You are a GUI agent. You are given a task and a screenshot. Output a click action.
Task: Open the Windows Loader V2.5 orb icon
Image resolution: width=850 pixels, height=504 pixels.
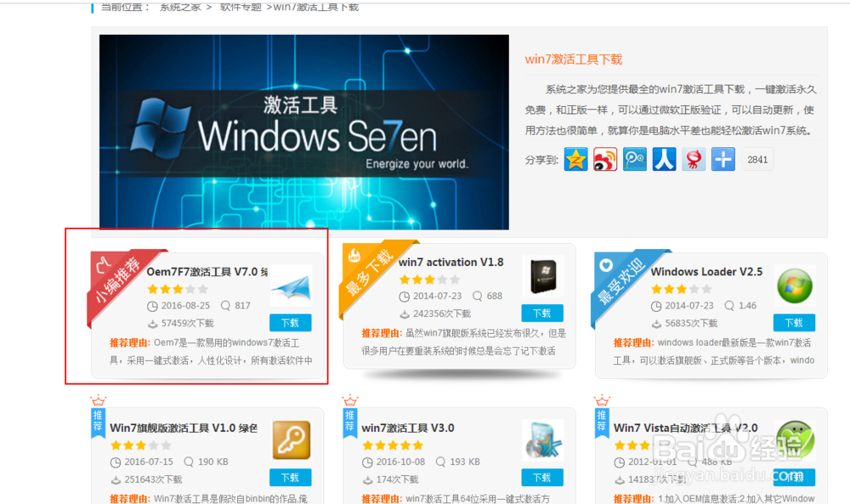click(795, 286)
